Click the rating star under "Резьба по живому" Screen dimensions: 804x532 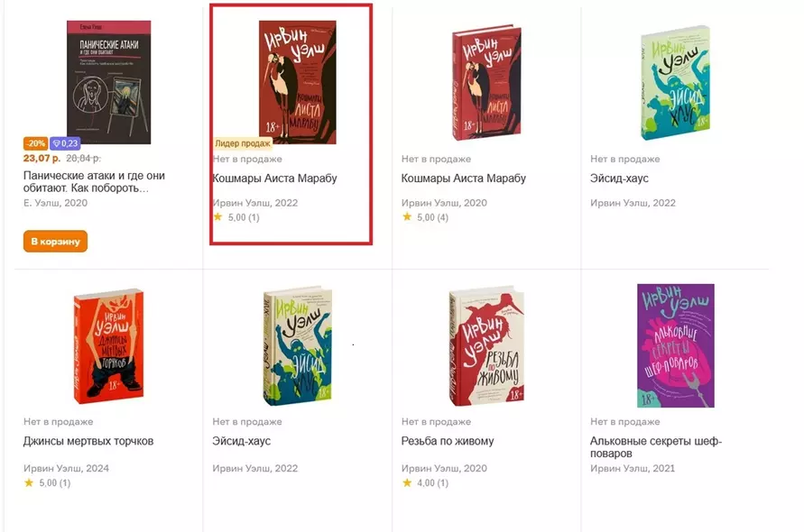click(x=407, y=482)
